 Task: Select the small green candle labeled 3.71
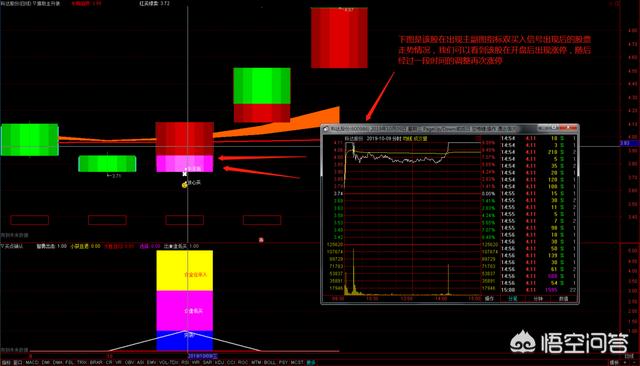tap(107, 164)
